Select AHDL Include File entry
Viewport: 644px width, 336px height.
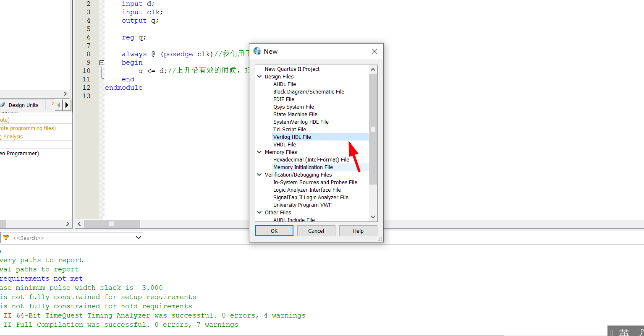pyautogui.click(x=294, y=219)
